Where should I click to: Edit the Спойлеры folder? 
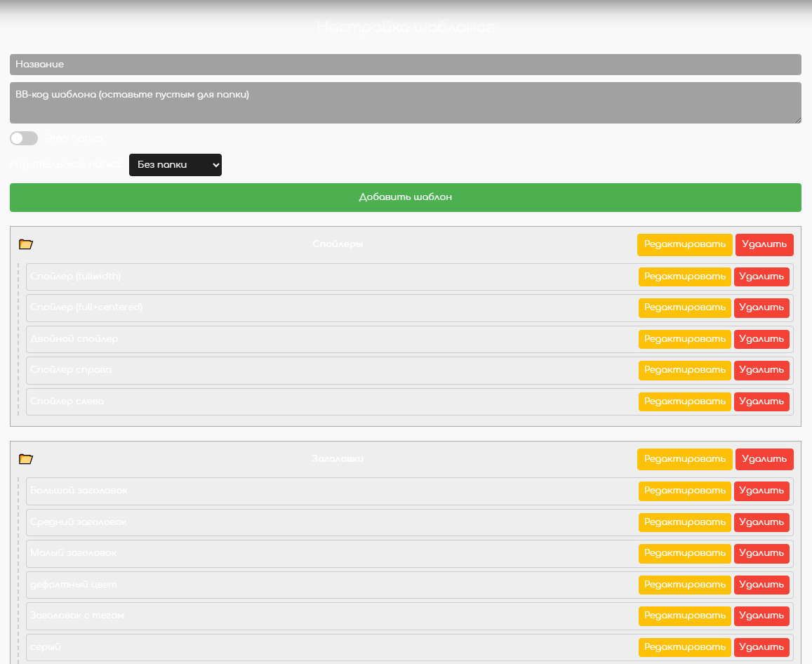click(684, 244)
